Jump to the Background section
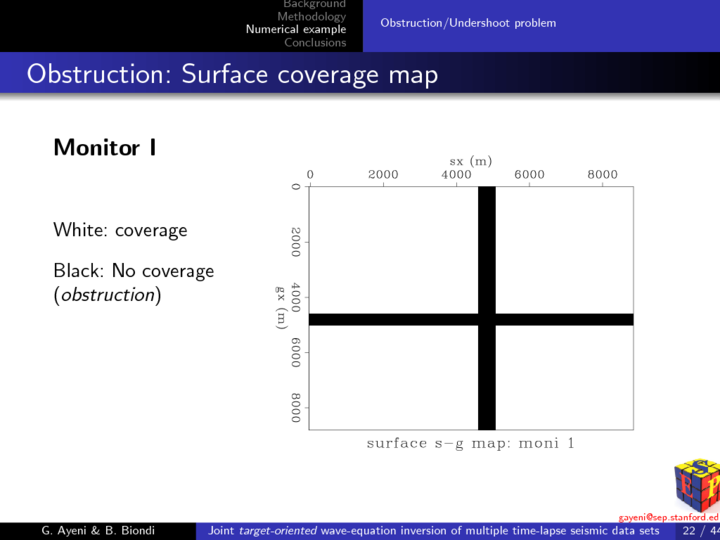The width and height of the screenshot is (720, 540). (314, 5)
